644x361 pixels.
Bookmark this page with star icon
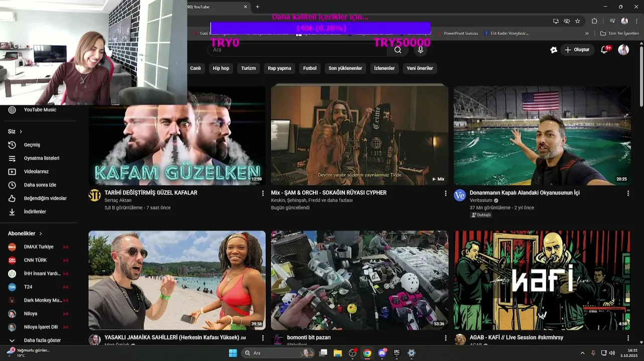coord(578,21)
